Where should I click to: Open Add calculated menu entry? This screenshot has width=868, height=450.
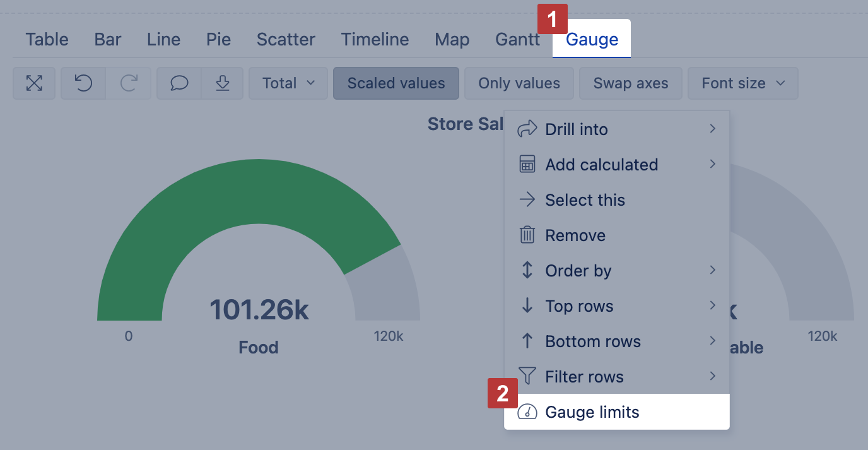[601, 165]
